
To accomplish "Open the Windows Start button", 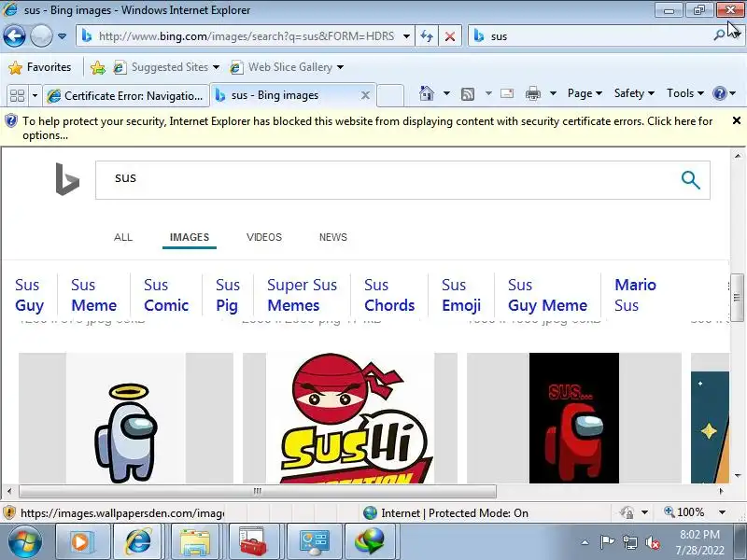I will [x=25, y=542].
